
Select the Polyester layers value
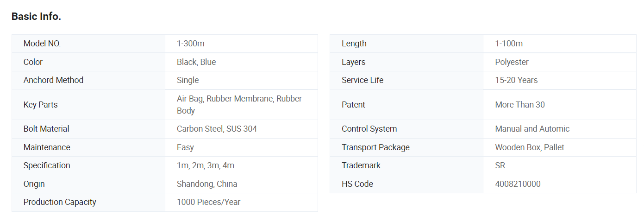[x=512, y=62]
